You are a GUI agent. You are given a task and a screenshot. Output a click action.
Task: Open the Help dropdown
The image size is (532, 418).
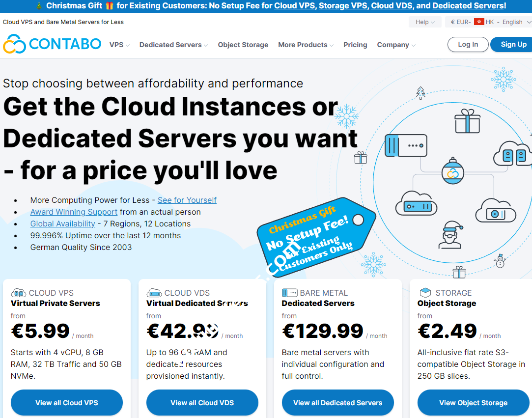click(425, 22)
